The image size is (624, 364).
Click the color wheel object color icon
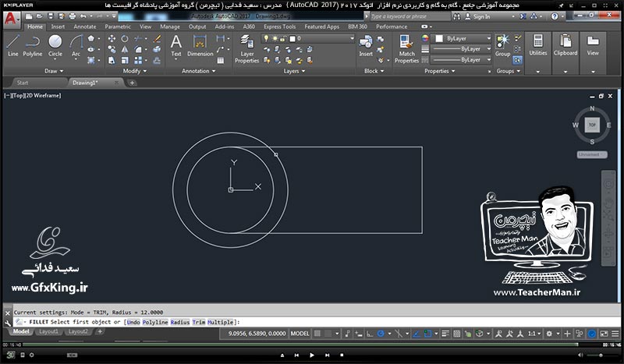(425, 39)
